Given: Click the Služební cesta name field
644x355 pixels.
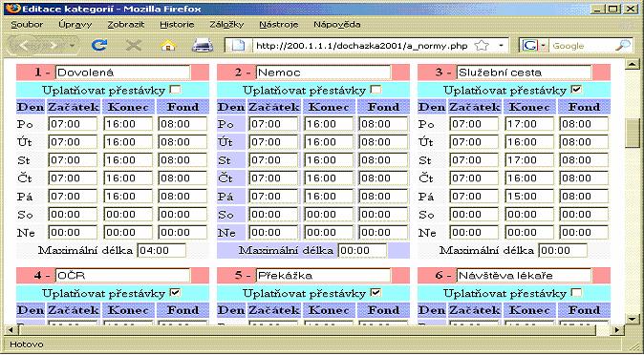Looking at the screenshot, I should 524,73.
